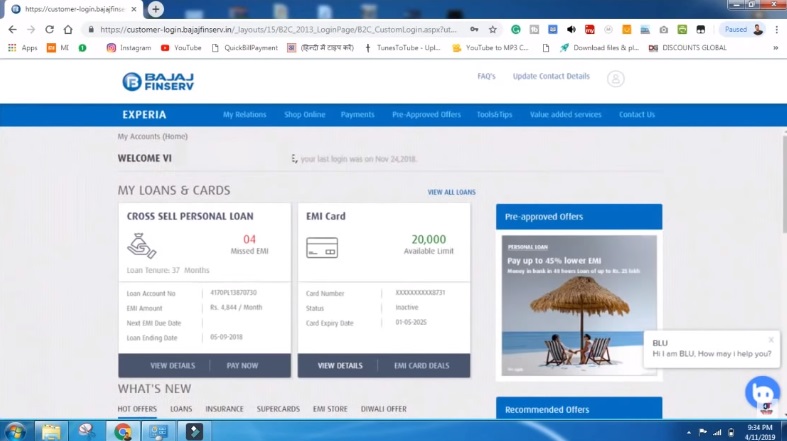This screenshot has height=441, width=787.
Task: Click the browser forward arrow
Action: (31, 30)
